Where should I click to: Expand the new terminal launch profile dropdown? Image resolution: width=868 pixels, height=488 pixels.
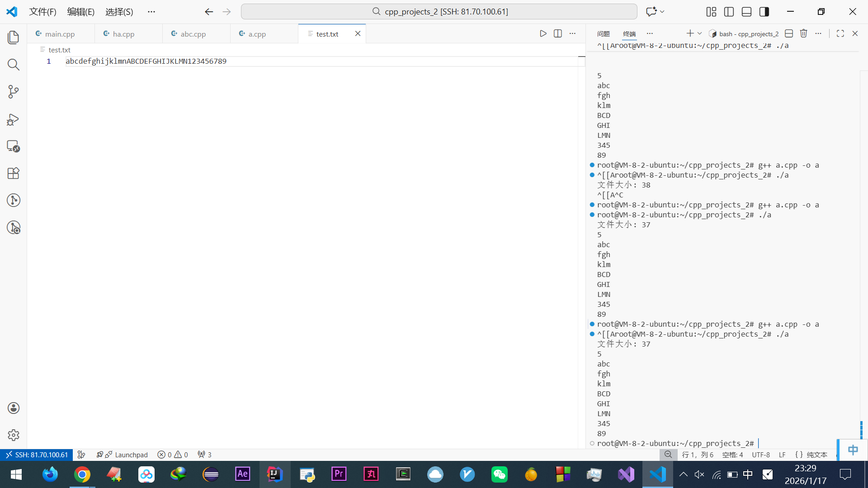coord(699,33)
